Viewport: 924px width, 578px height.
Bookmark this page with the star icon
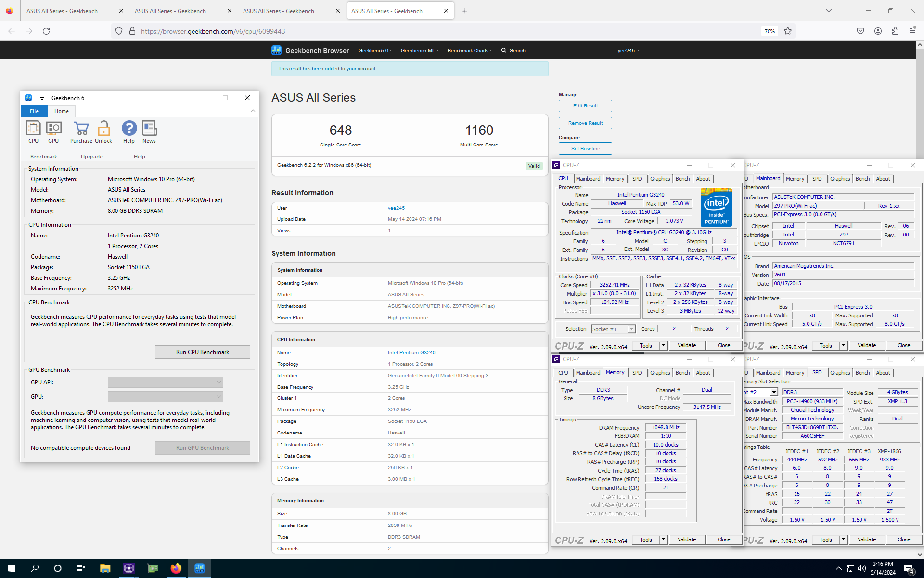click(x=788, y=31)
